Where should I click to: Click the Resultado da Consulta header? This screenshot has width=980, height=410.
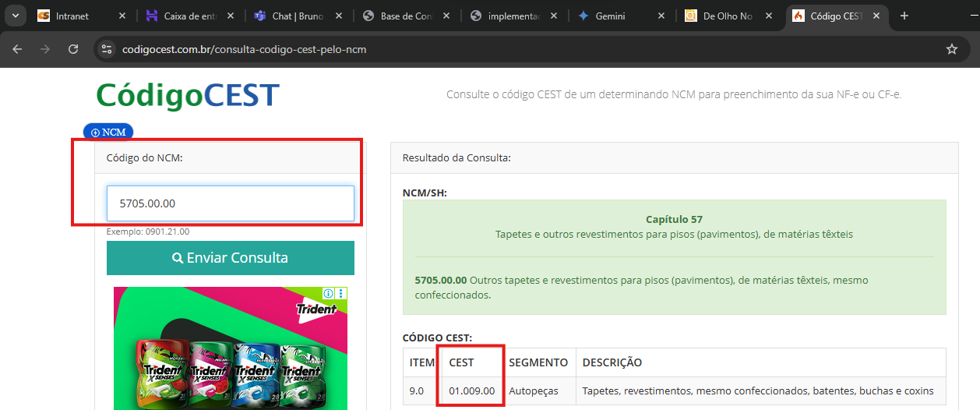tap(457, 157)
